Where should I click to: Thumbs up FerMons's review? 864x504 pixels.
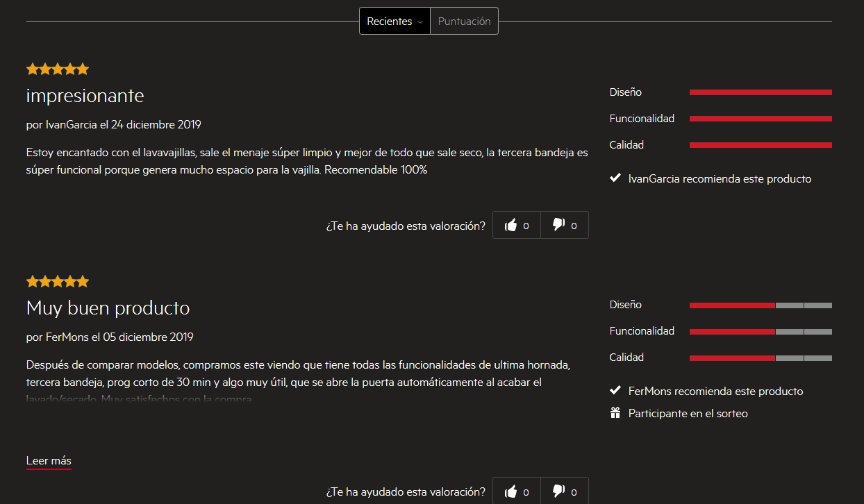pos(517,491)
